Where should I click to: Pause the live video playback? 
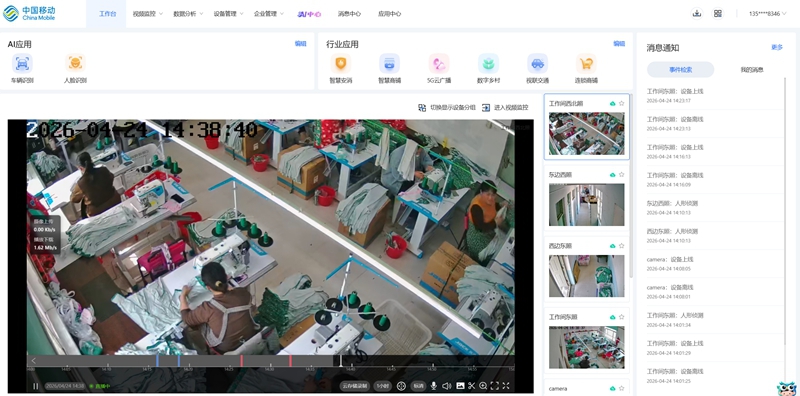[36, 386]
